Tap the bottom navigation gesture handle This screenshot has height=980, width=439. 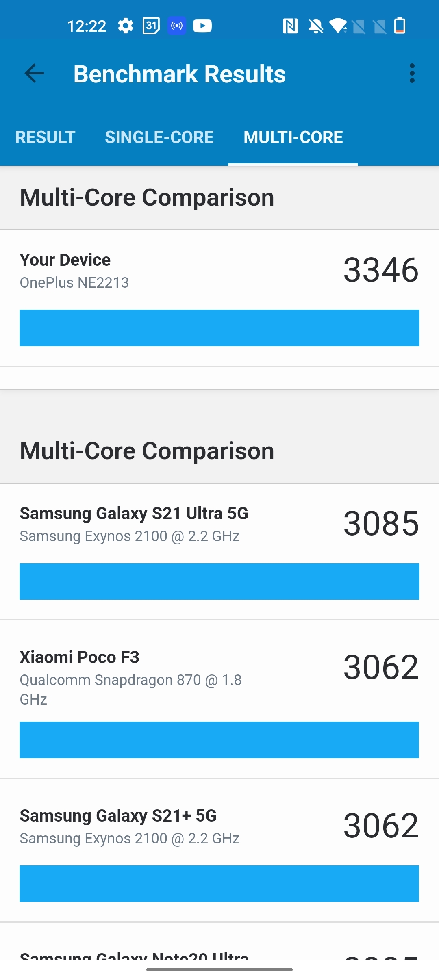(x=219, y=969)
